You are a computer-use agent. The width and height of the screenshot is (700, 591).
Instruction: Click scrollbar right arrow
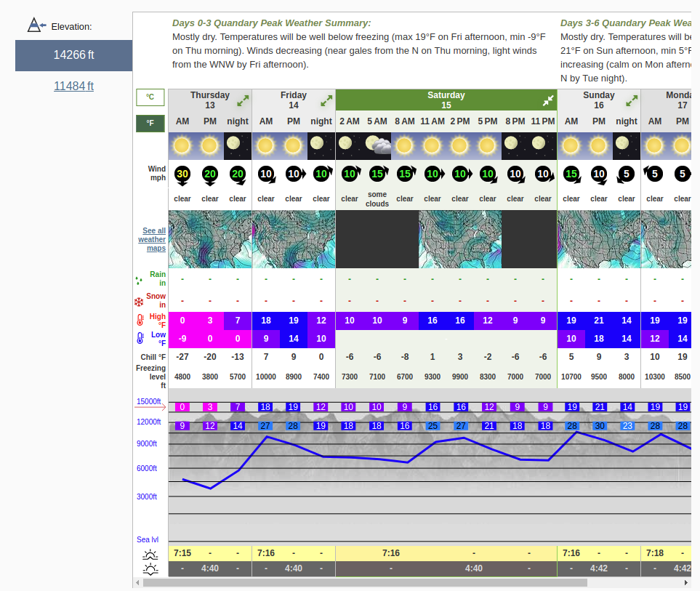(x=686, y=582)
